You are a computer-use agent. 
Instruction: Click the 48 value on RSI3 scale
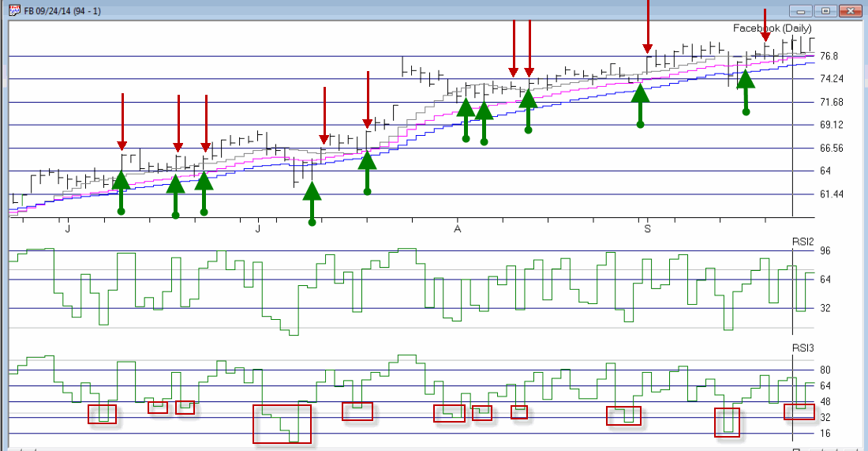click(825, 402)
